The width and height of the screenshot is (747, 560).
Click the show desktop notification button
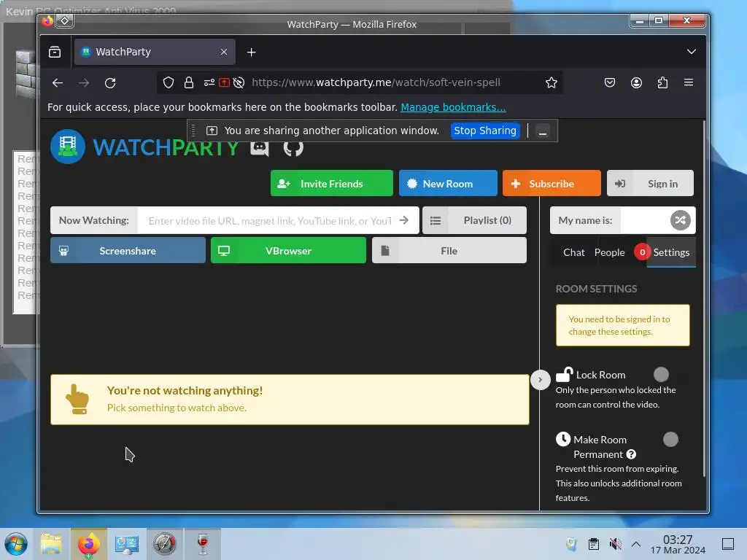[x=728, y=544]
